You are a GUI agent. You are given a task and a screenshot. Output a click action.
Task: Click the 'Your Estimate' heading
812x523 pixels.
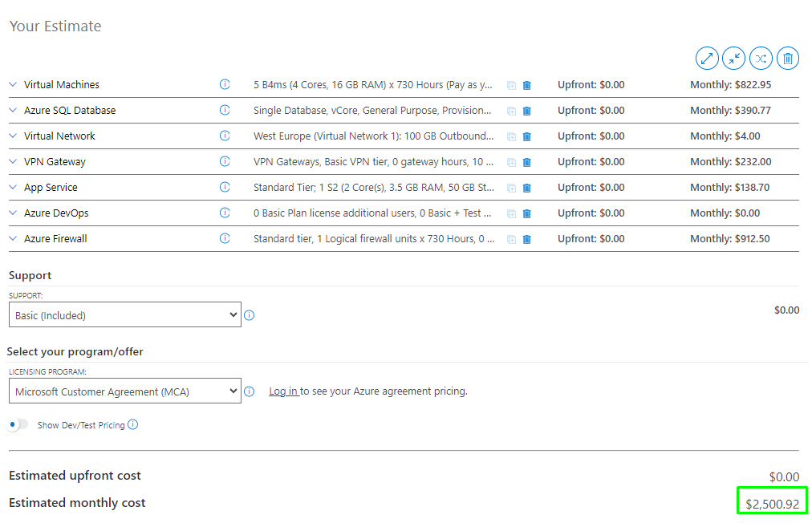point(55,26)
